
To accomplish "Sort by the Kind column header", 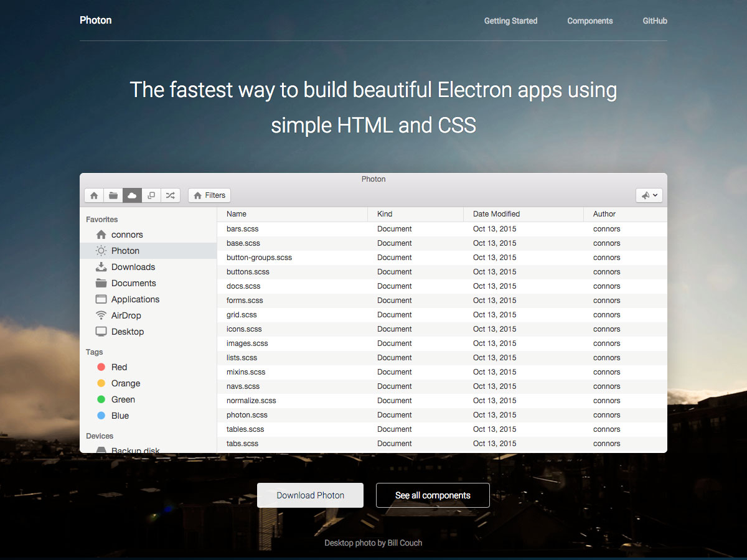I will pyautogui.click(x=416, y=214).
